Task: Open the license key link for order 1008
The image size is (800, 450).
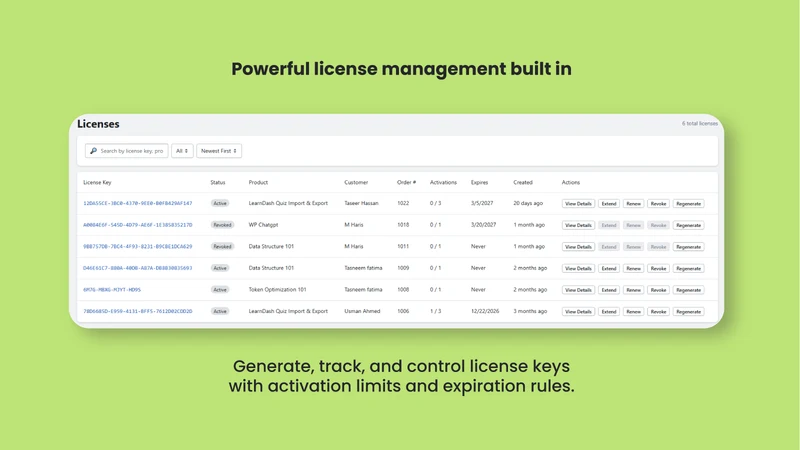Action: click(x=112, y=289)
